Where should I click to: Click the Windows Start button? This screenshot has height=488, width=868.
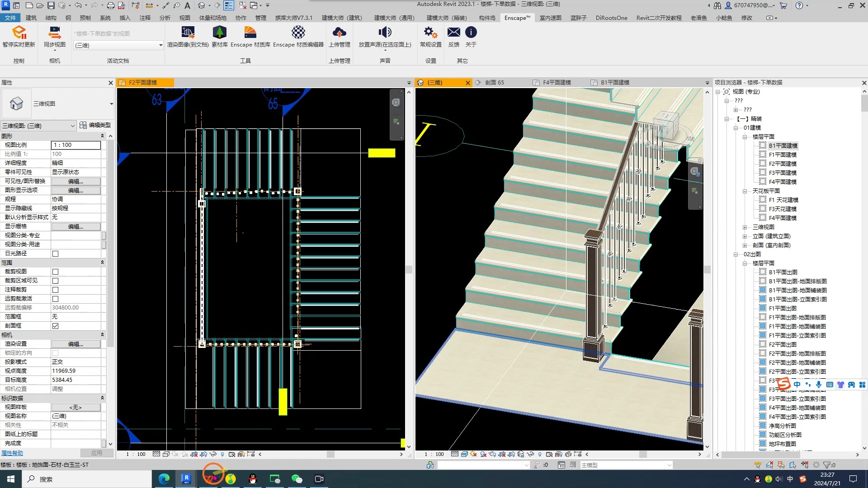coord(11,479)
